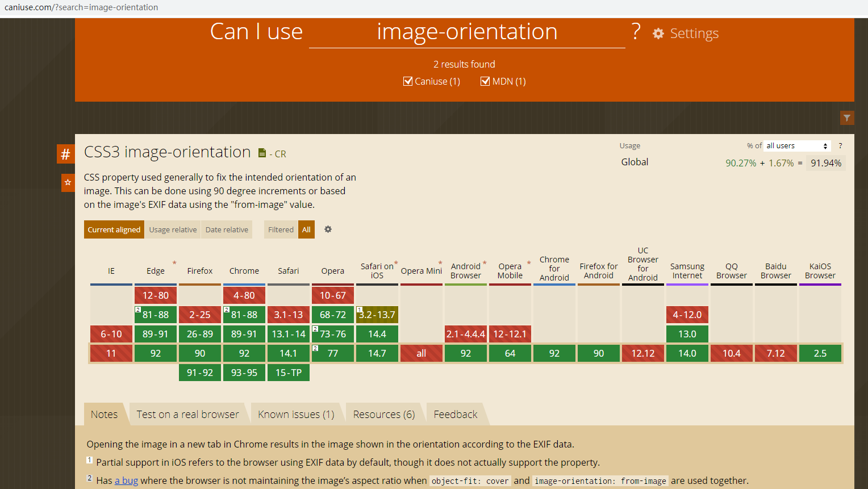
Task: Click the question mark after search field
Action: [636, 31]
